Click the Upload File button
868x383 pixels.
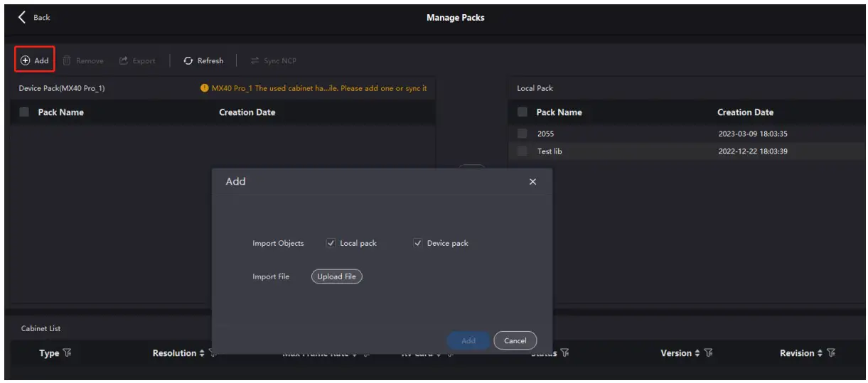click(x=337, y=276)
